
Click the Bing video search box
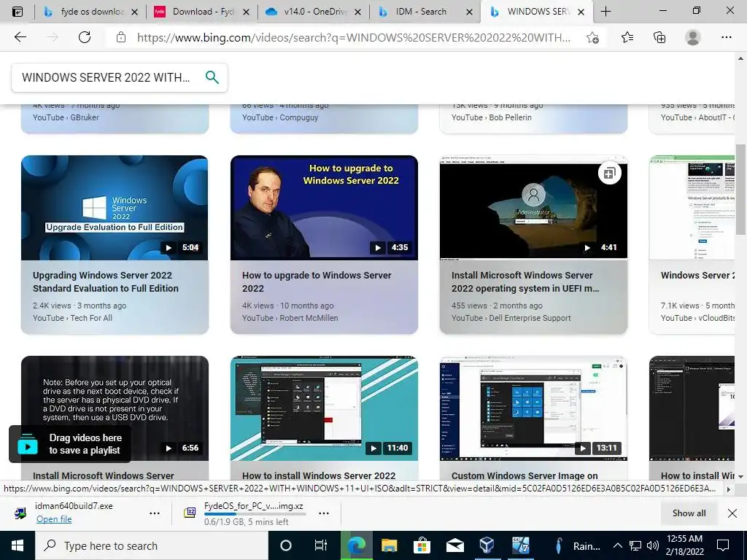click(x=106, y=77)
